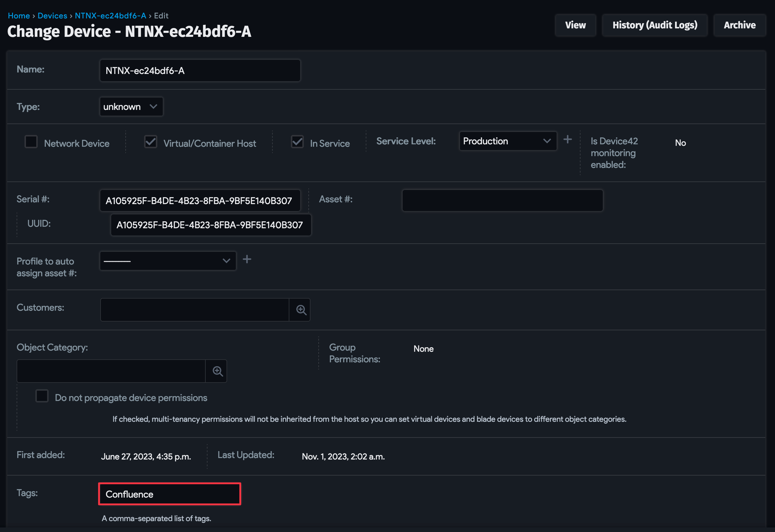This screenshot has height=532, width=775.
Task: Enable Do not propagate device permissions
Action: click(x=42, y=396)
